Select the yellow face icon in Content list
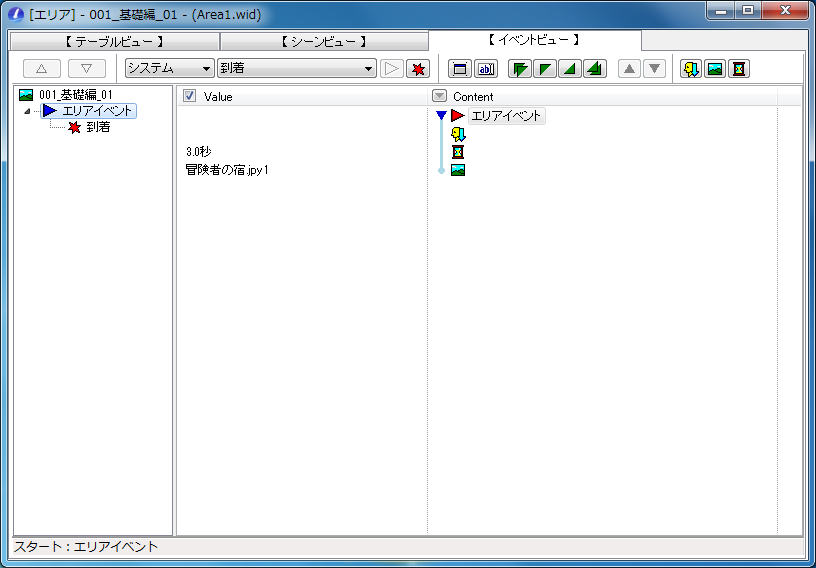 coord(458,135)
